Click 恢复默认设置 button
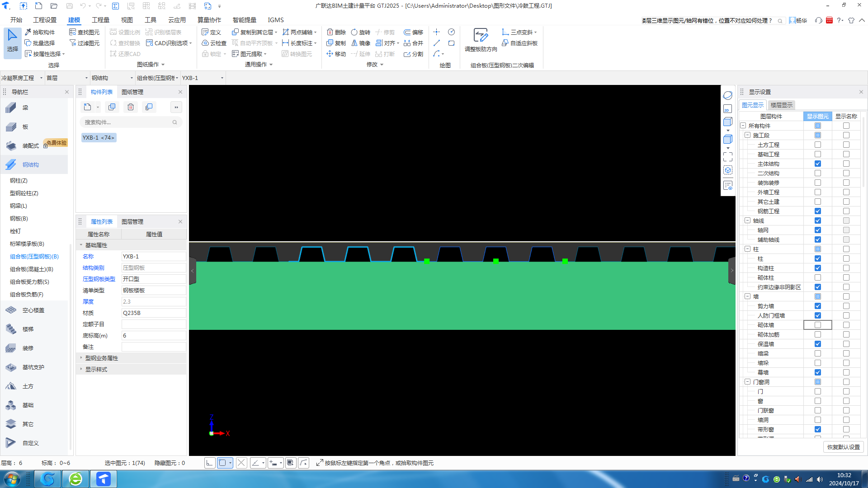This screenshot has height=488, width=868. 843,447
